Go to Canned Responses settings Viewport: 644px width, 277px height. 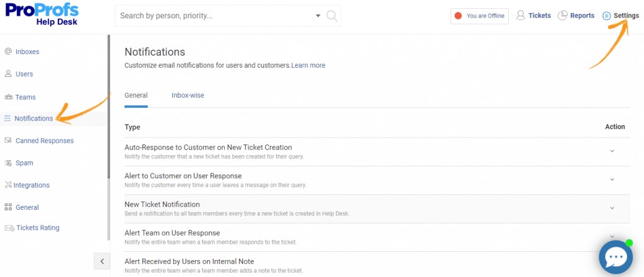[x=45, y=141]
